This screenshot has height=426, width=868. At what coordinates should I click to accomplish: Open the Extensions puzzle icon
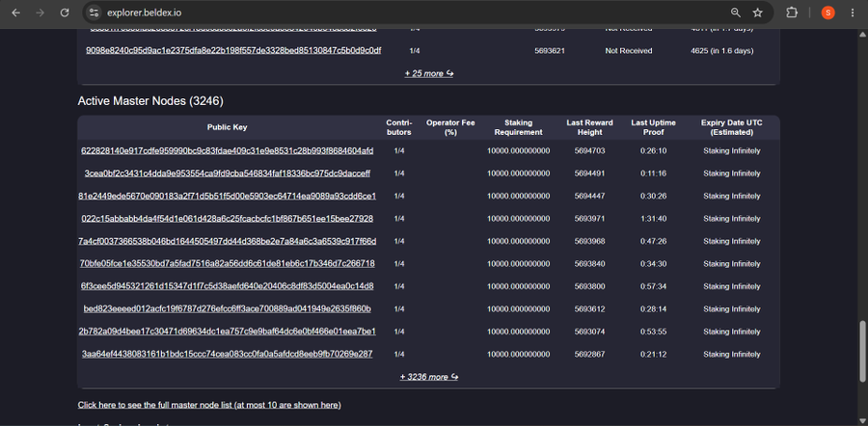click(792, 13)
